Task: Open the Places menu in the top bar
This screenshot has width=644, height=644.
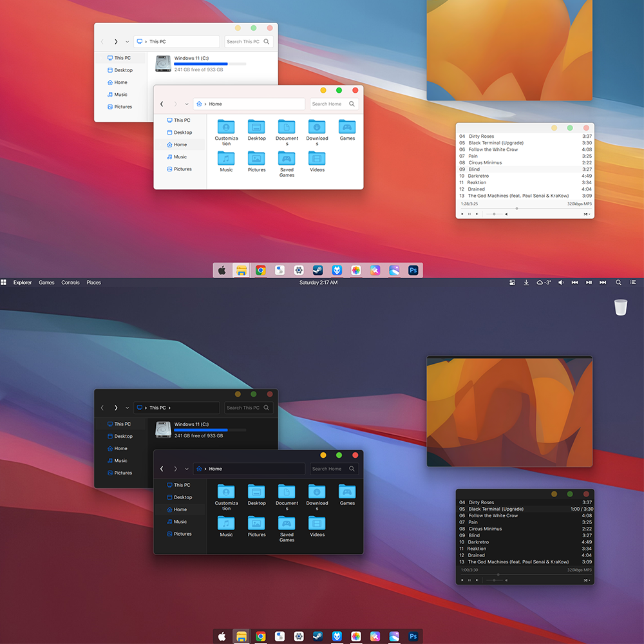Action: pos(93,283)
